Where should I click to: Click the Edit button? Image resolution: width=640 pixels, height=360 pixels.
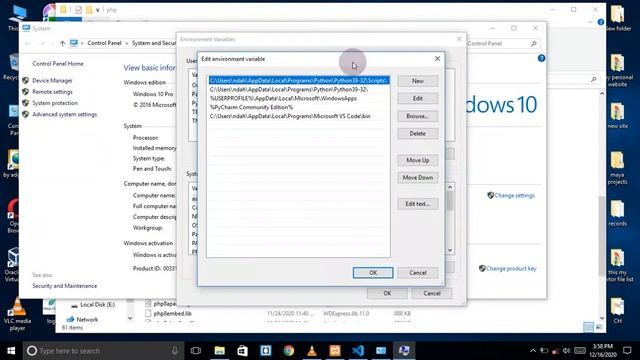(418, 98)
